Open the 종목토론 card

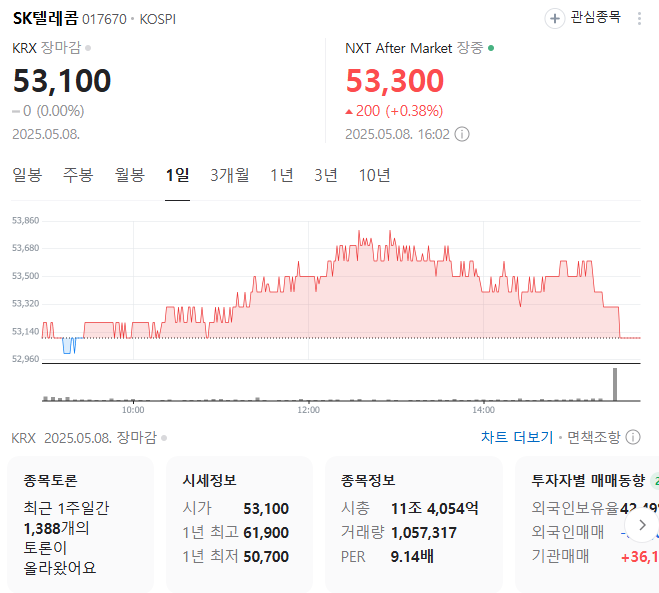coord(80,524)
